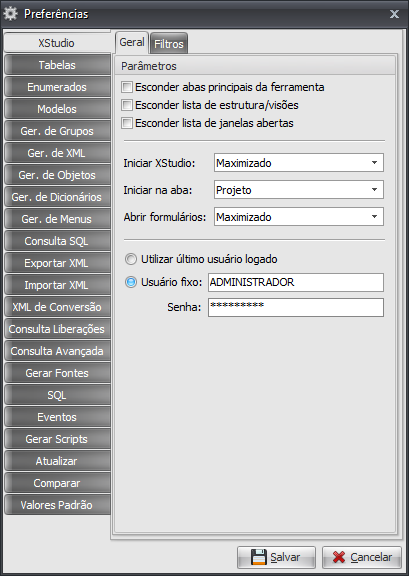Click into the Usuário fixo text field
409x576 pixels.
[x=296, y=282]
